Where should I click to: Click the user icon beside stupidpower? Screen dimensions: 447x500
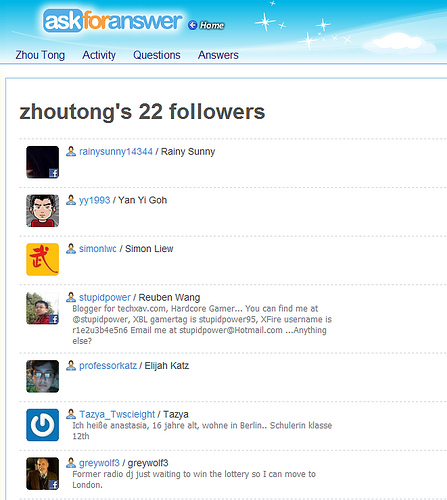click(71, 297)
